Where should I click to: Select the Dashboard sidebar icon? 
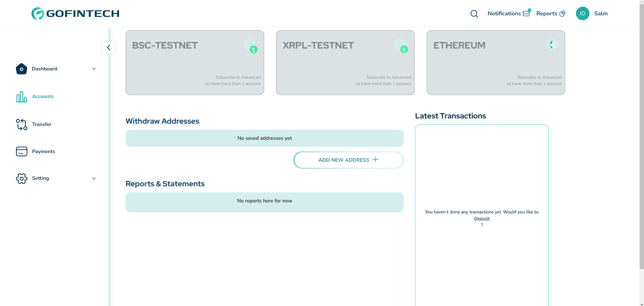point(21,69)
